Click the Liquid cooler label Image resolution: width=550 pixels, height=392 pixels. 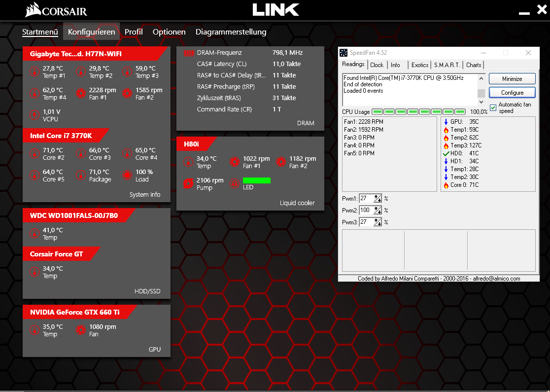(x=297, y=203)
